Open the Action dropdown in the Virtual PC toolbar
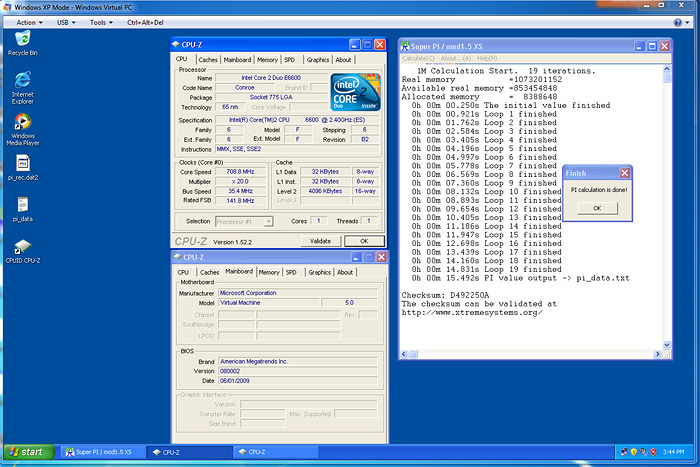 point(29,21)
